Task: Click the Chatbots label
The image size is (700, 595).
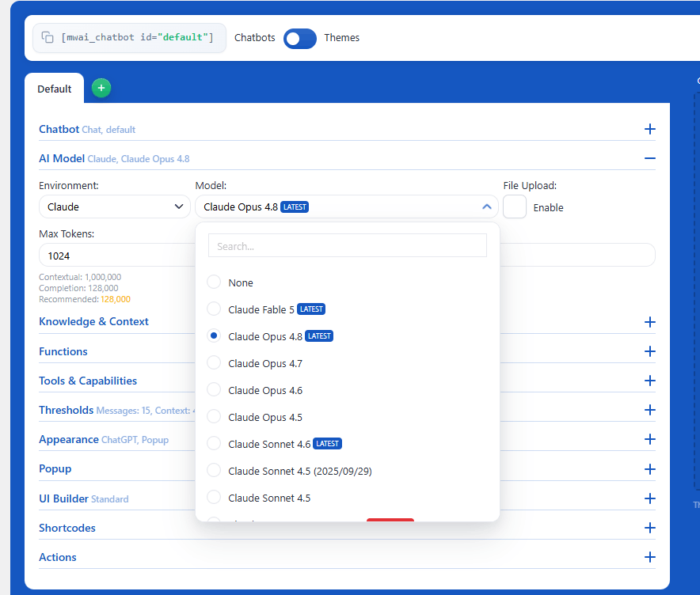Action: (254, 38)
